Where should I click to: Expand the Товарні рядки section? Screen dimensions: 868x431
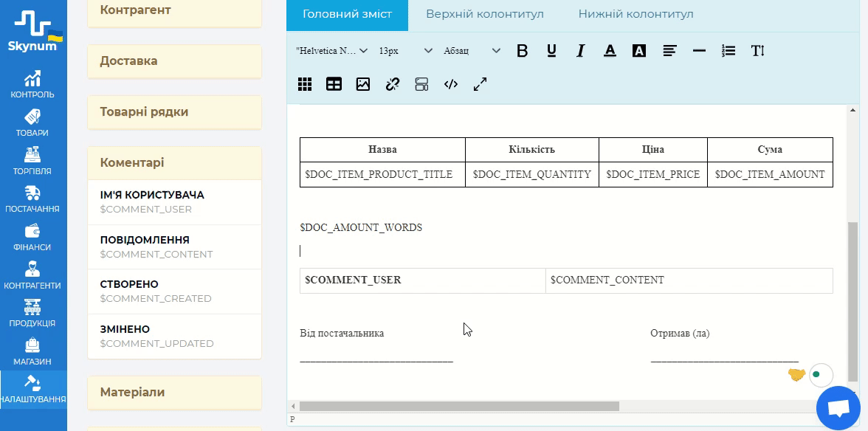[174, 111]
